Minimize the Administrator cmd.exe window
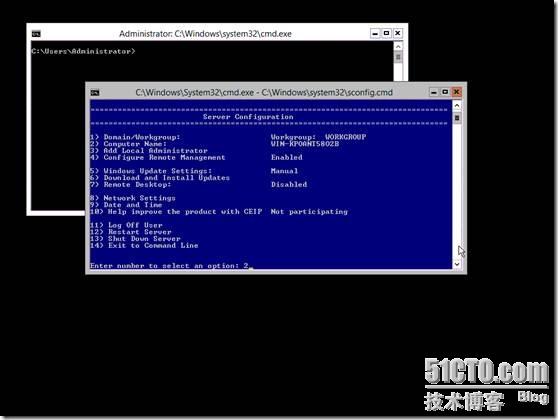The width and height of the screenshot is (558, 420). pyautogui.click(x=375, y=33)
